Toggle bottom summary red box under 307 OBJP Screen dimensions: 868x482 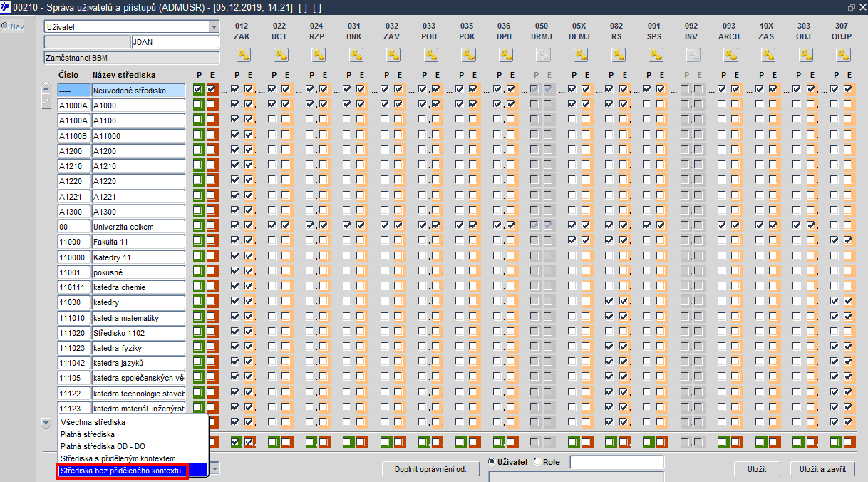(x=849, y=442)
